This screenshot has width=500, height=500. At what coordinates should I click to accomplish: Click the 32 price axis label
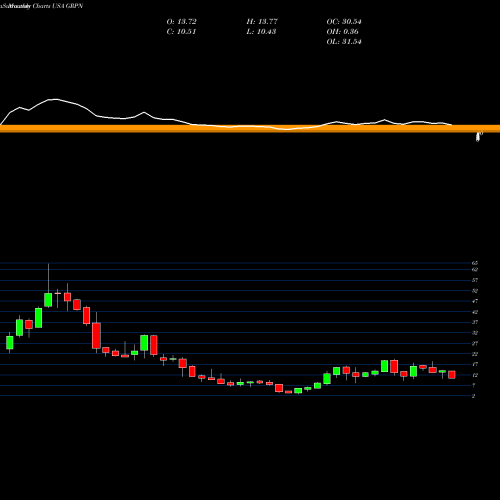[475, 333]
